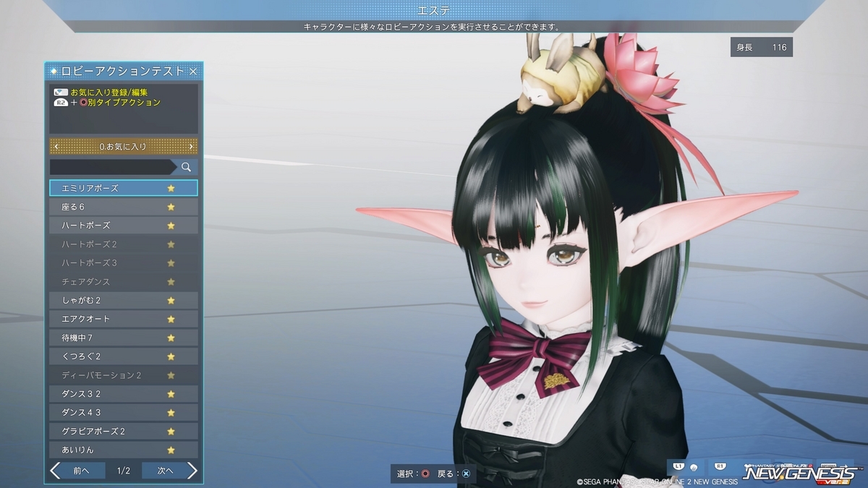This screenshot has width=868, height=488.
Task: Select the グラビアポーズ2 action
Action: pos(124,432)
